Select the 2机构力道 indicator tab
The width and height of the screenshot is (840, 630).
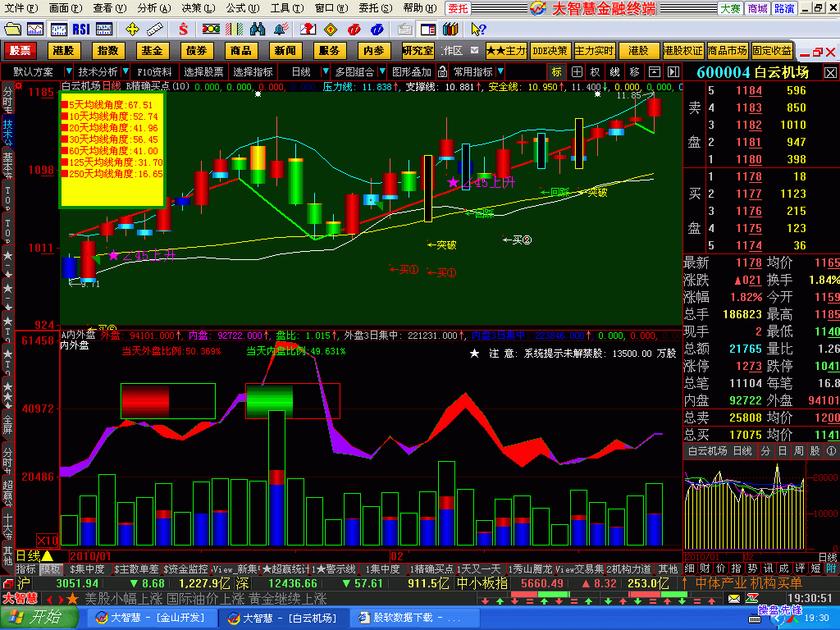628,569
